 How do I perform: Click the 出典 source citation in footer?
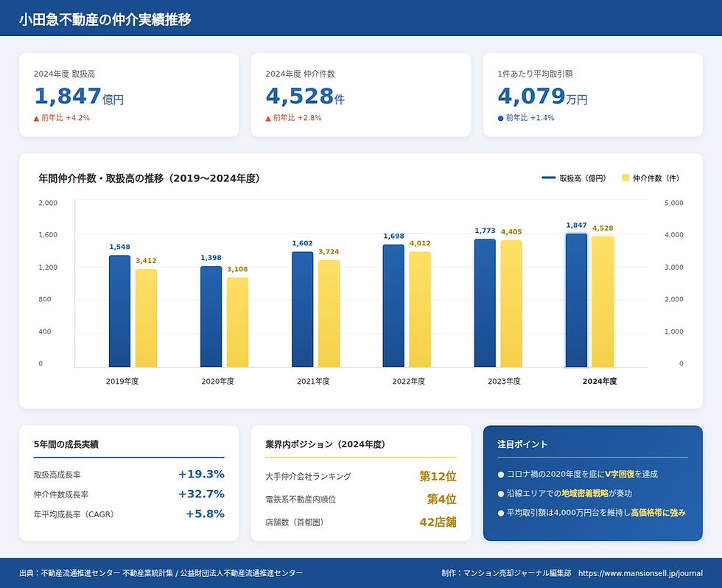pyautogui.click(x=161, y=573)
